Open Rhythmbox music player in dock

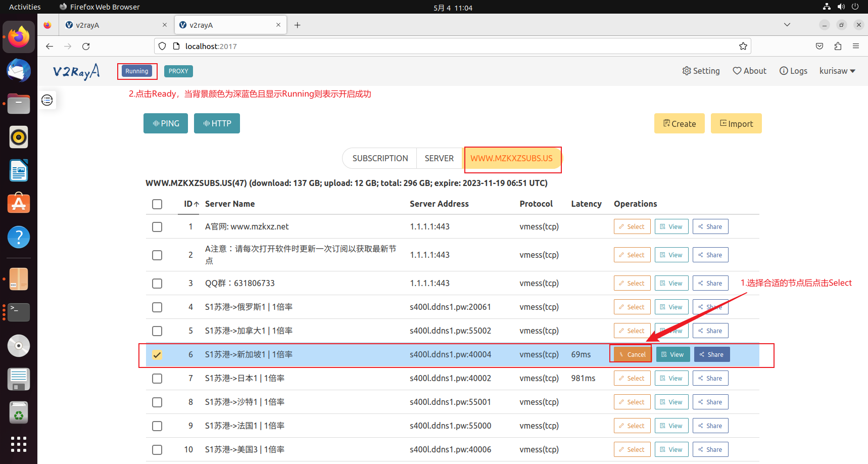click(x=19, y=137)
